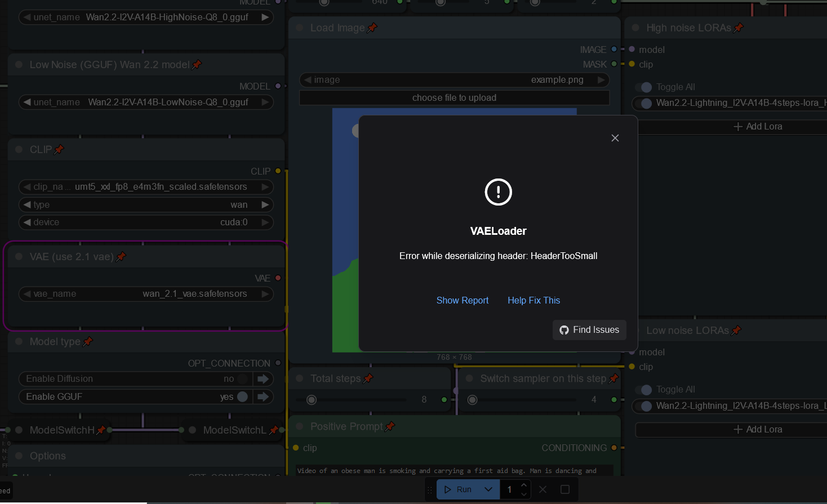This screenshot has height=504, width=827.
Task: Toggle Low noise Wan2.2-Lightning lora switch
Action: tap(644, 406)
